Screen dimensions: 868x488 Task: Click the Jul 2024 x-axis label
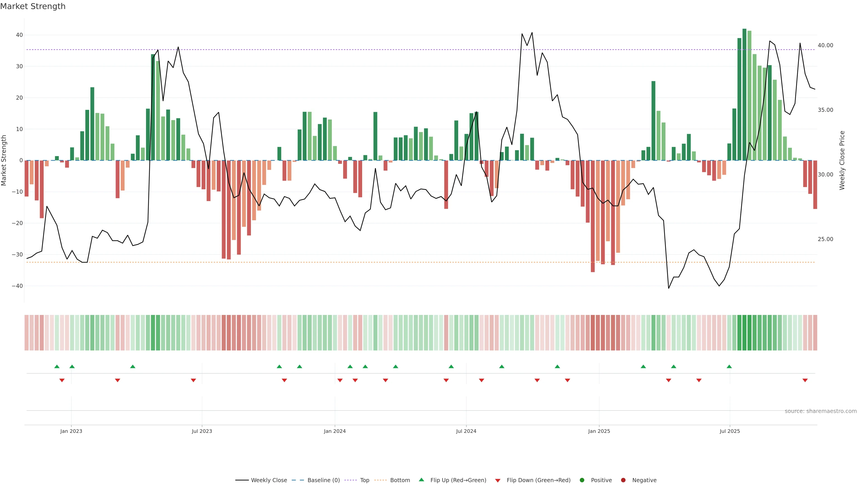(466, 431)
